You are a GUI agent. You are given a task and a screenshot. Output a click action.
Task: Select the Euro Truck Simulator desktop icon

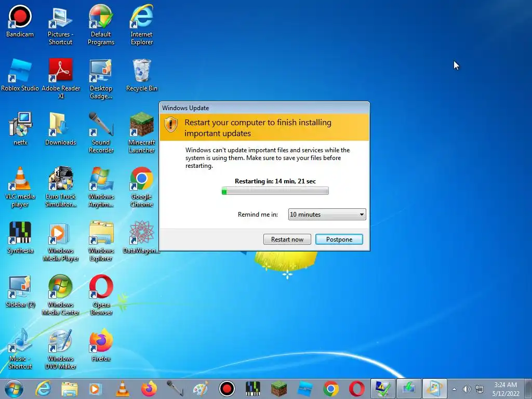60,187
